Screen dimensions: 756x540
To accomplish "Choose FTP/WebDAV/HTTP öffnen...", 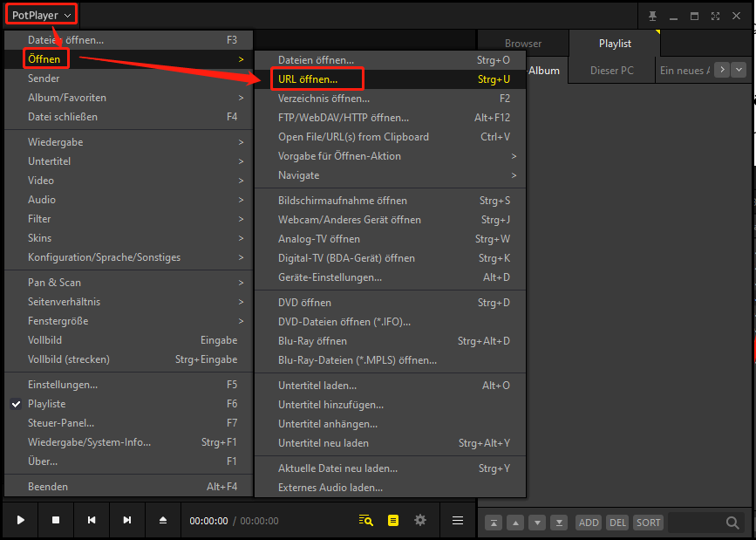I will pyautogui.click(x=390, y=118).
